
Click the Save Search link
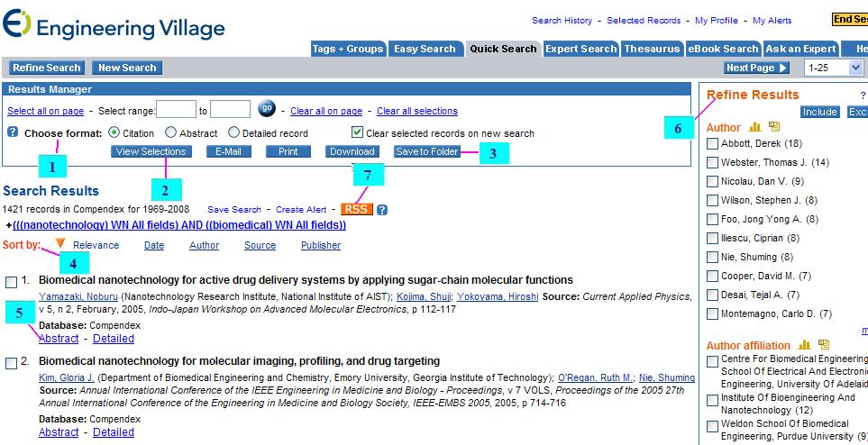click(234, 210)
